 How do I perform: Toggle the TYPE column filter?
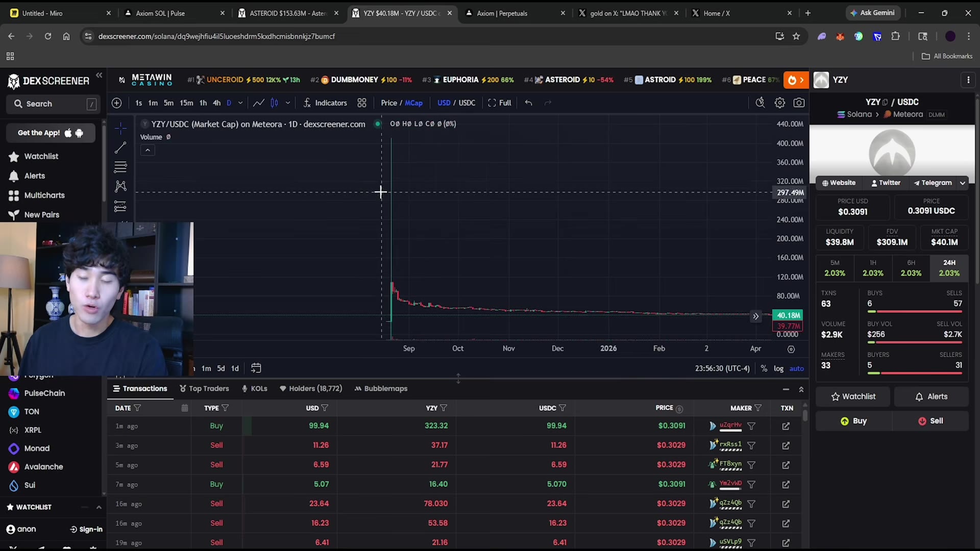pos(225,408)
